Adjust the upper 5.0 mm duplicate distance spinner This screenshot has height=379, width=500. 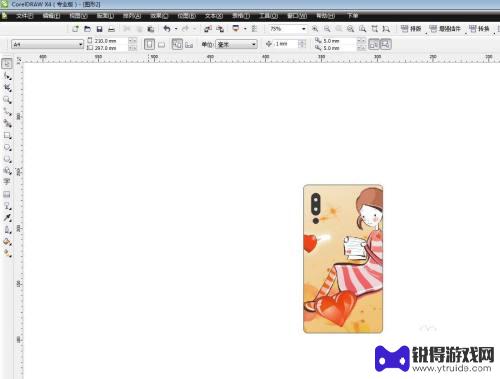coord(361,41)
